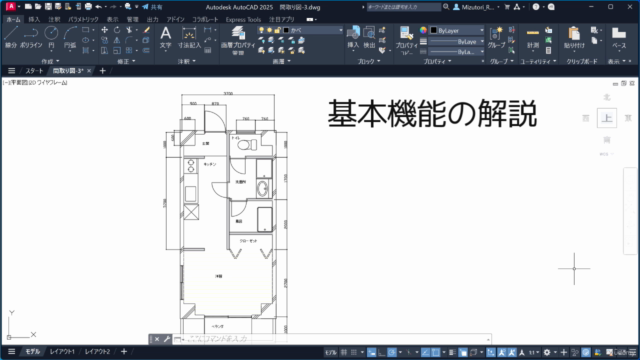Click the Insert block (挿入) icon
This screenshot has width=640, height=360.
pos(353,38)
